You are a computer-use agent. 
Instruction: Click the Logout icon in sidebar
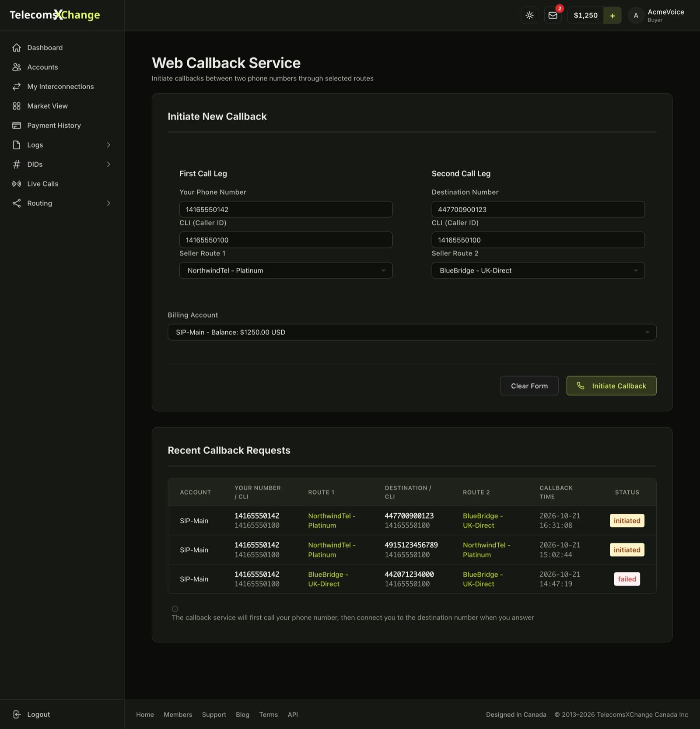tap(17, 714)
